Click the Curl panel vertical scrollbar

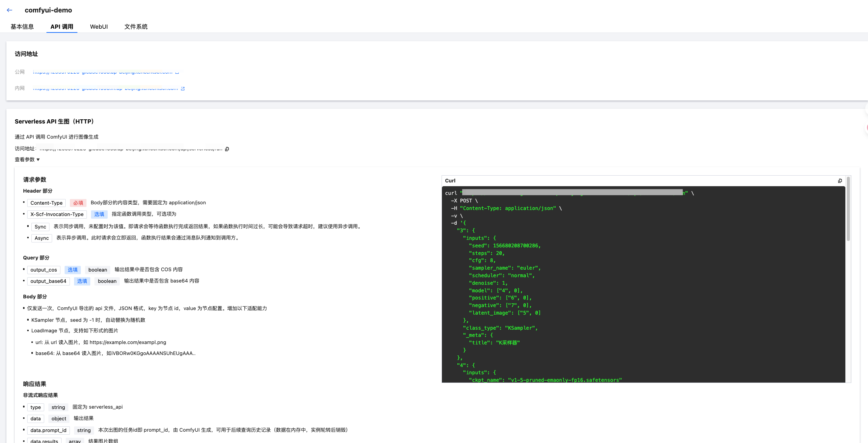[x=848, y=208]
